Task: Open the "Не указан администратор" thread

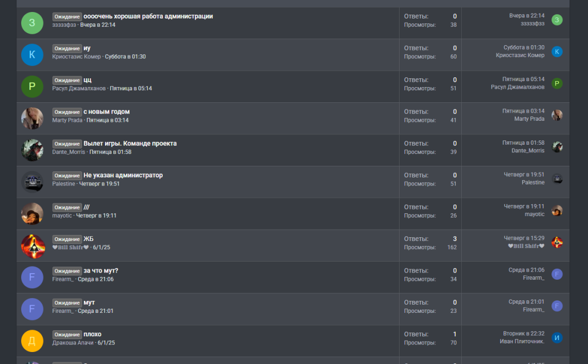Action: click(123, 175)
